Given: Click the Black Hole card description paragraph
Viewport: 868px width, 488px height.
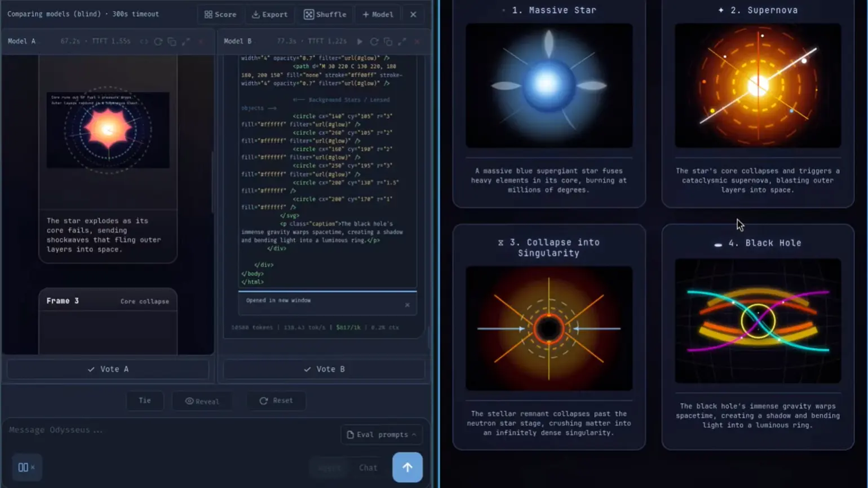Looking at the screenshot, I should (x=758, y=416).
